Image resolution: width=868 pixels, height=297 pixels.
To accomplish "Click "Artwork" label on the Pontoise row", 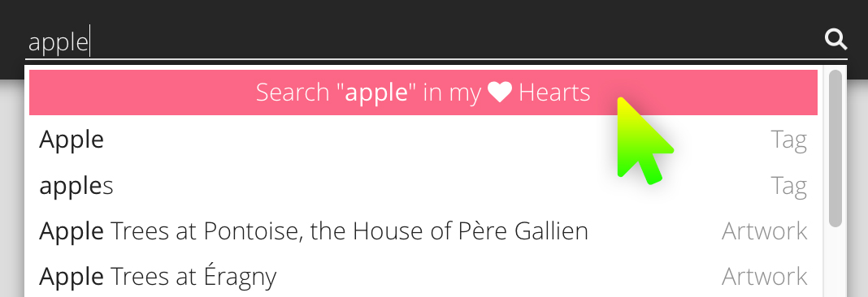I will tap(765, 231).
